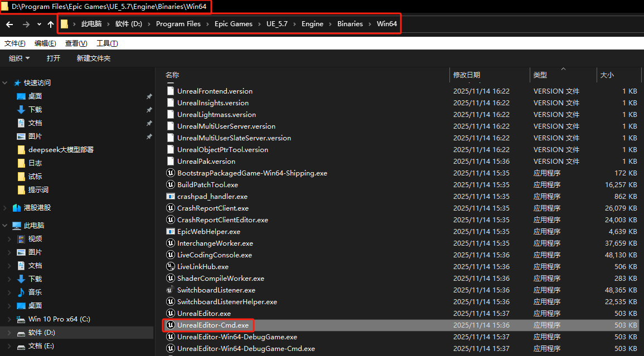644x356 pixels.
Task: Open the 查看(V) menu
Action: tap(76, 43)
